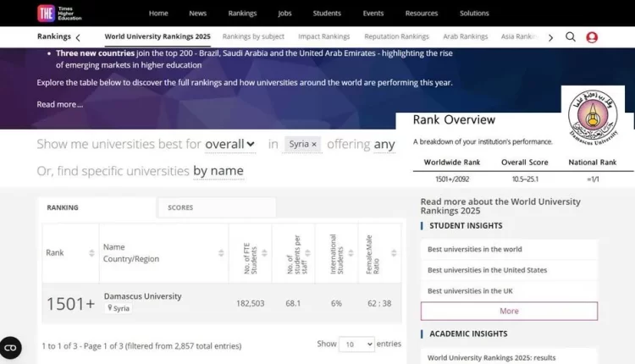Open Resources in top navigation
Viewport: 635px width, 364px height.
click(x=422, y=14)
